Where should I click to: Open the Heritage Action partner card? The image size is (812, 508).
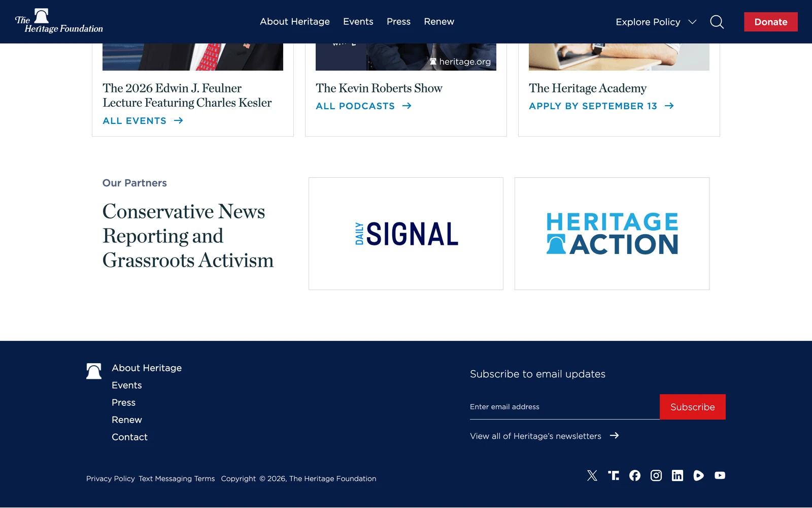pyautogui.click(x=612, y=234)
